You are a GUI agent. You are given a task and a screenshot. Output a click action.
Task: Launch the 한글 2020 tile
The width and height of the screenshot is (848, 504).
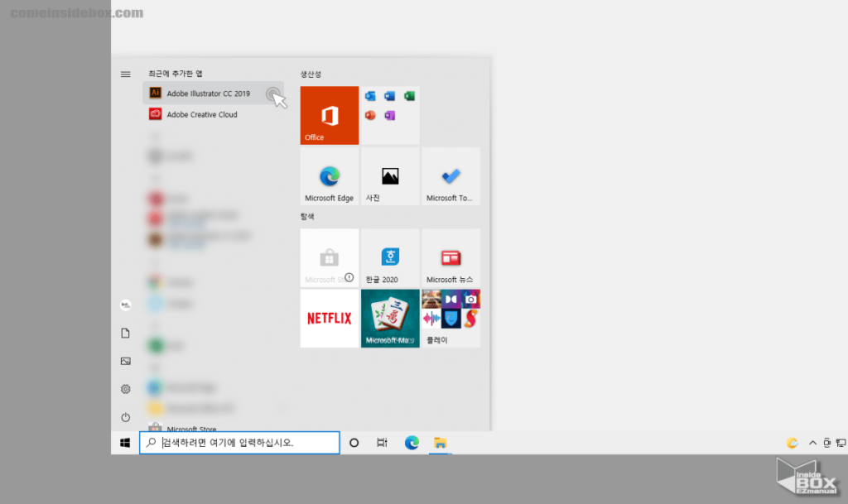(389, 258)
